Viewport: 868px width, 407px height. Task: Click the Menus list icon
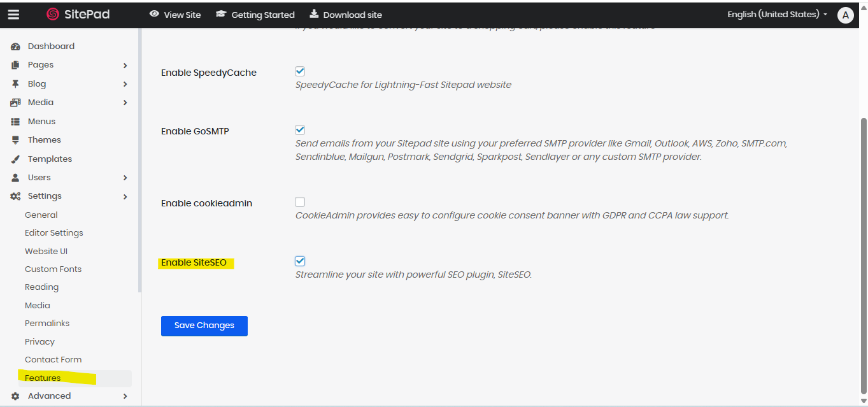[x=15, y=122]
